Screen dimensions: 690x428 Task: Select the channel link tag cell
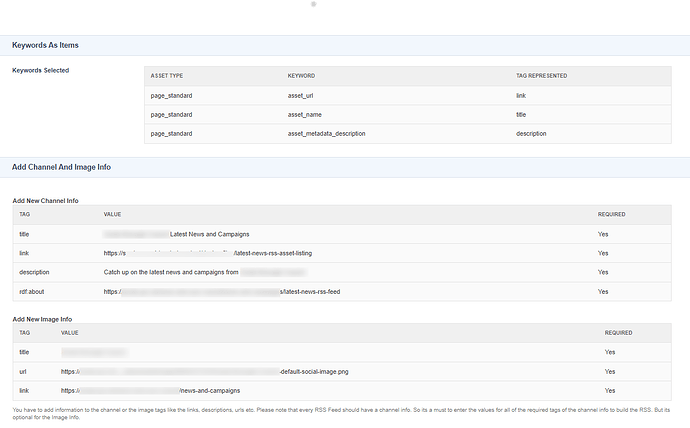(x=24, y=253)
